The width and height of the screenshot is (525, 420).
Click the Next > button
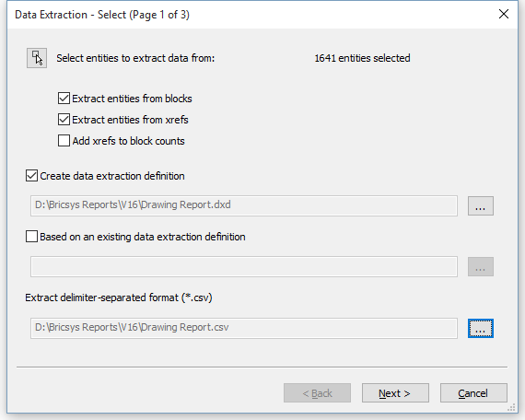pyautogui.click(x=395, y=393)
